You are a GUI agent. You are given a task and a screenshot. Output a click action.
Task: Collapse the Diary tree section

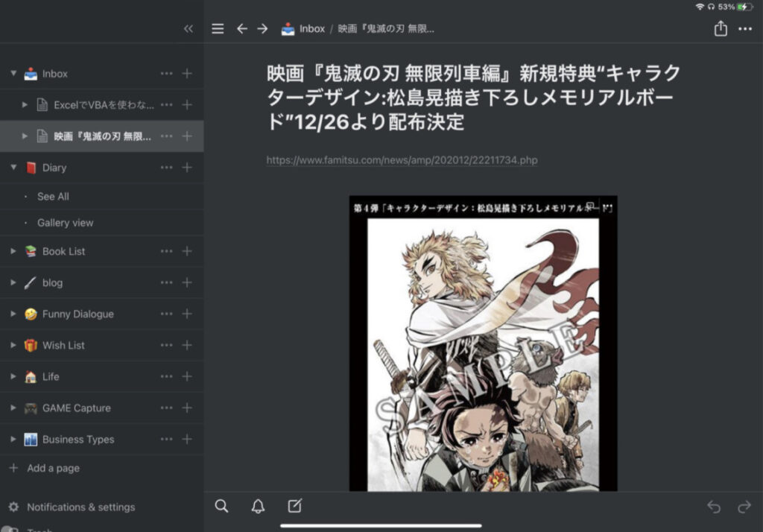tap(13, 168)
